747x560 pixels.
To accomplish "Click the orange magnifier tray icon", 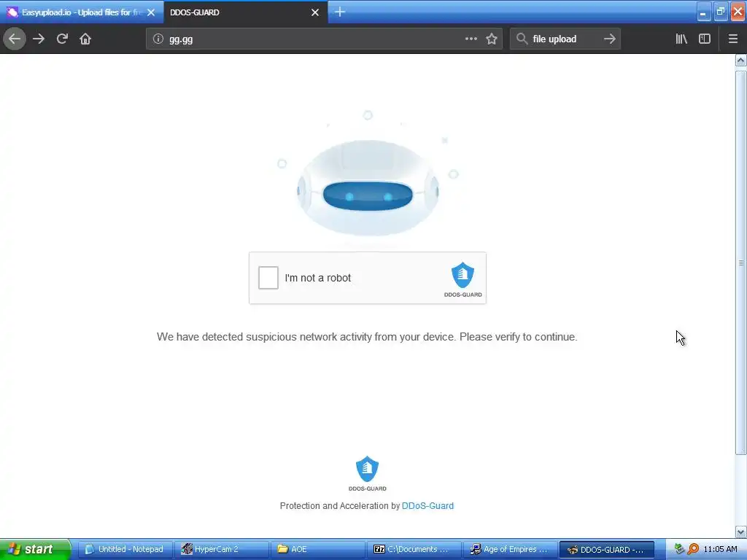I will click(x=693, y=549).
